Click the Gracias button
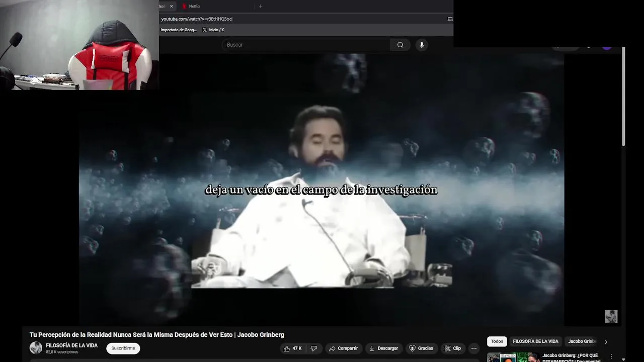This screenshot has height=362, width=644. point(421,348)
